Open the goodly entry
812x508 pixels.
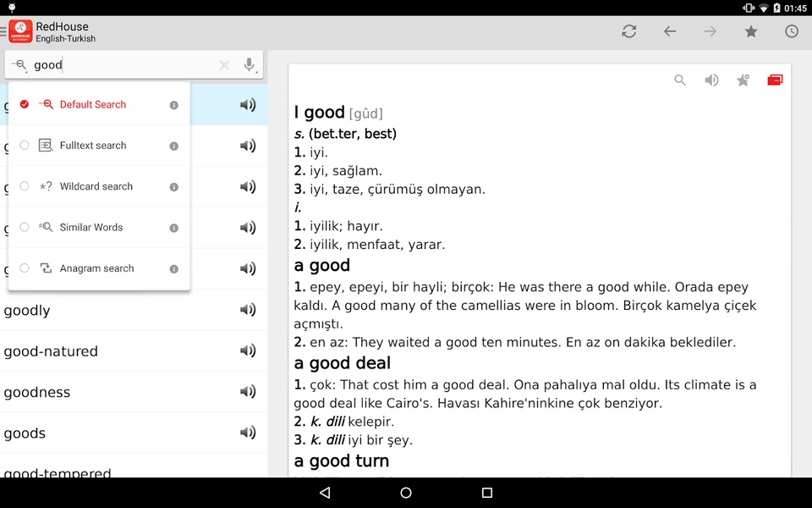tap(134, 310)
